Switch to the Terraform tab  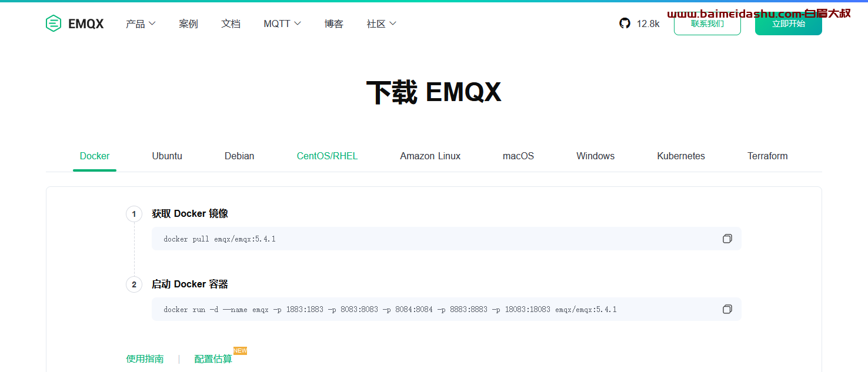767,156
